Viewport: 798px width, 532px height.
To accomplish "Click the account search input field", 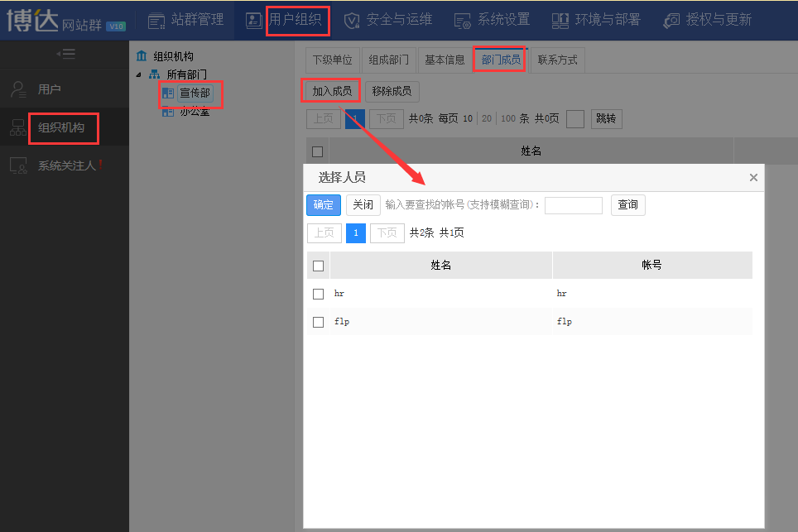I will 573,205.
